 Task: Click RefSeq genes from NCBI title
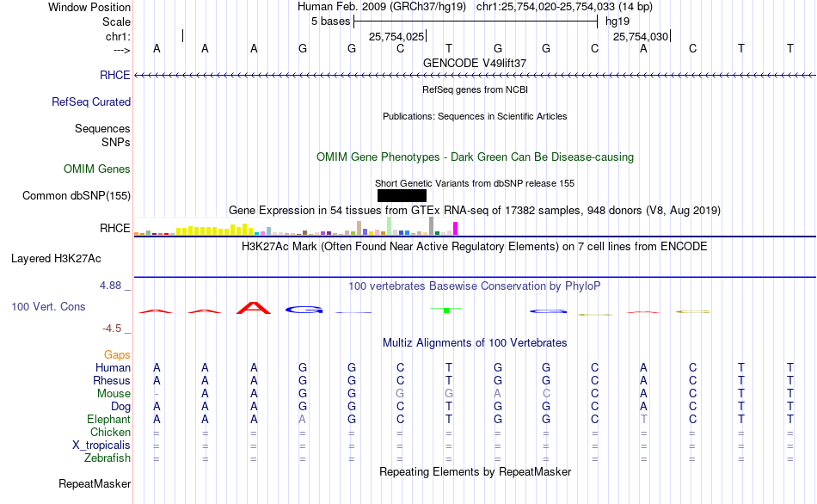coord(475,89)
